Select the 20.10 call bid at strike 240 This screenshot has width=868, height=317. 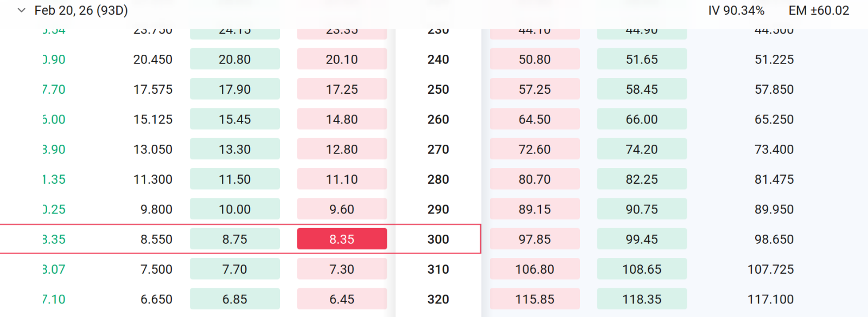coord(342,59)
